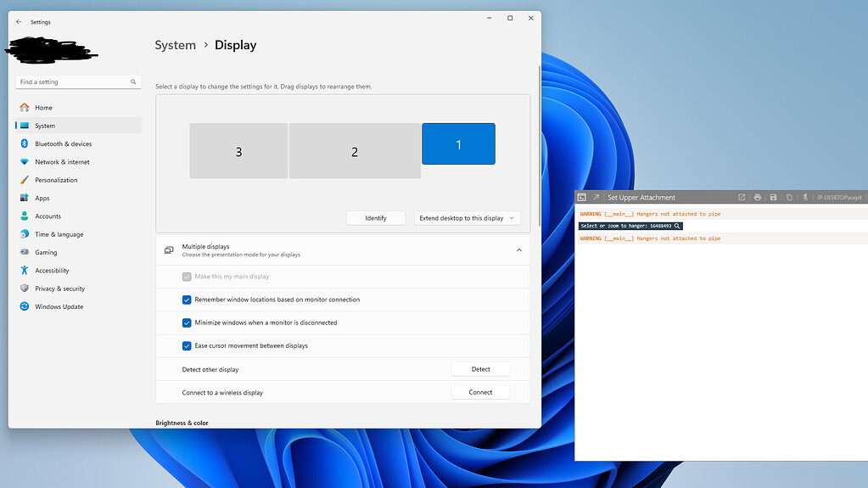The height and width of the screenshot is (488, 868).
Task: Click the Make this my main display checkbox
Action: tap(187, 277)
